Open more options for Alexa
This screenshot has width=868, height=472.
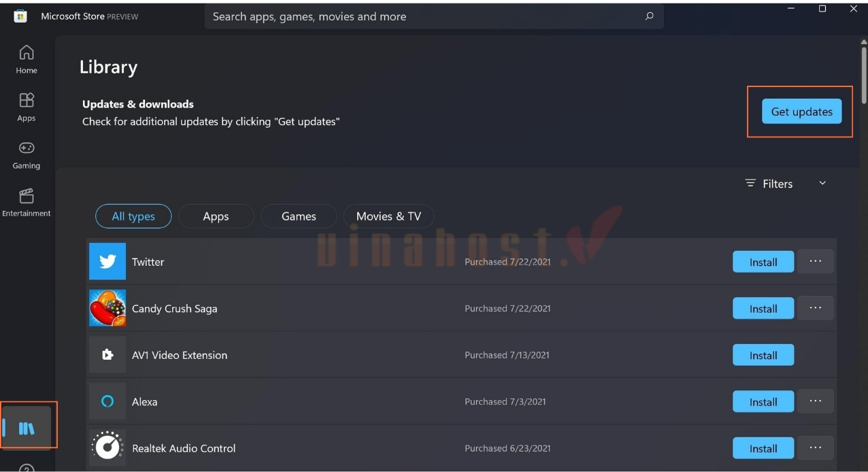coord(815,401)
